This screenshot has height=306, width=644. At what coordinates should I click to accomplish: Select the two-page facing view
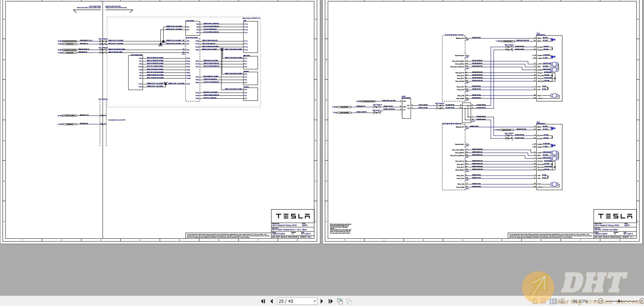pyautogui.click(x=553, y=301)
